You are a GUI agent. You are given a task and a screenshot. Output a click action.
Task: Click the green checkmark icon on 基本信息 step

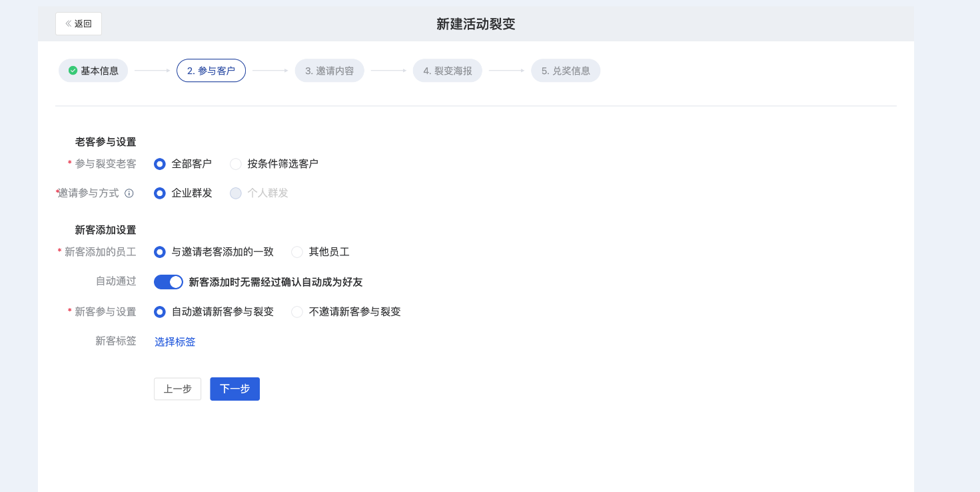[73, 71]
